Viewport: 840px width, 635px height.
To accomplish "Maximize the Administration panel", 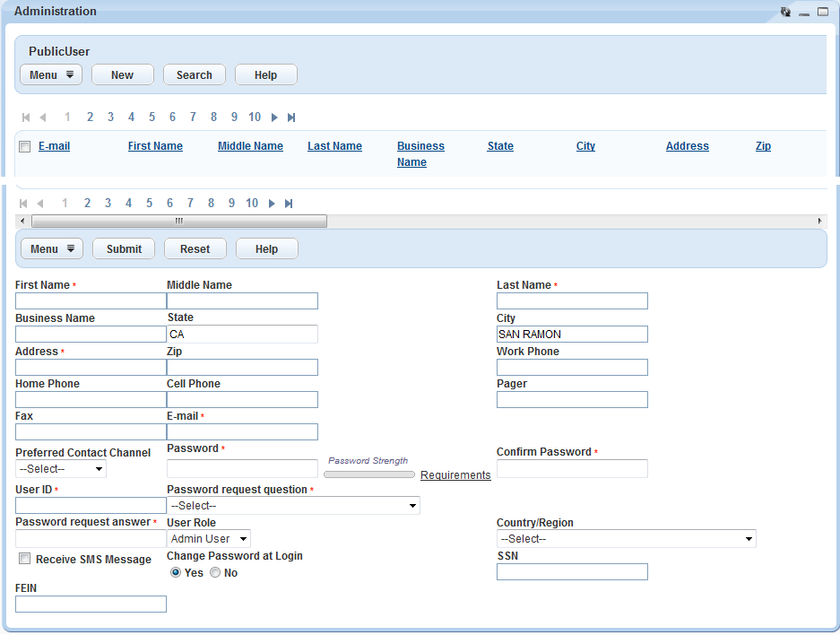I will (822, 12).
